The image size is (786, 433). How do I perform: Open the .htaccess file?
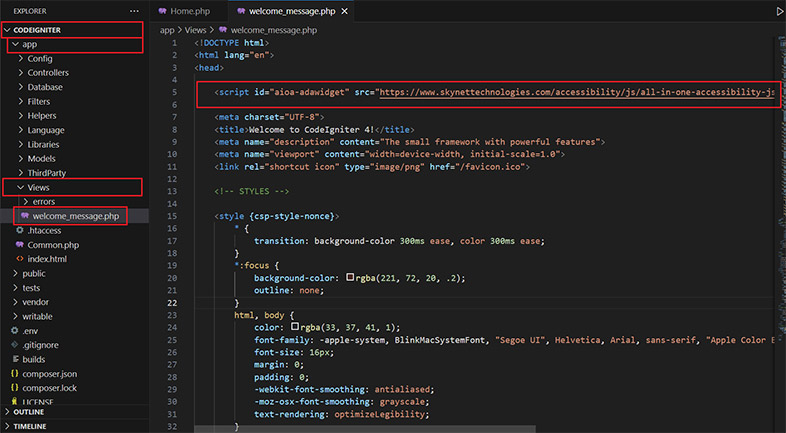[44, 231]
